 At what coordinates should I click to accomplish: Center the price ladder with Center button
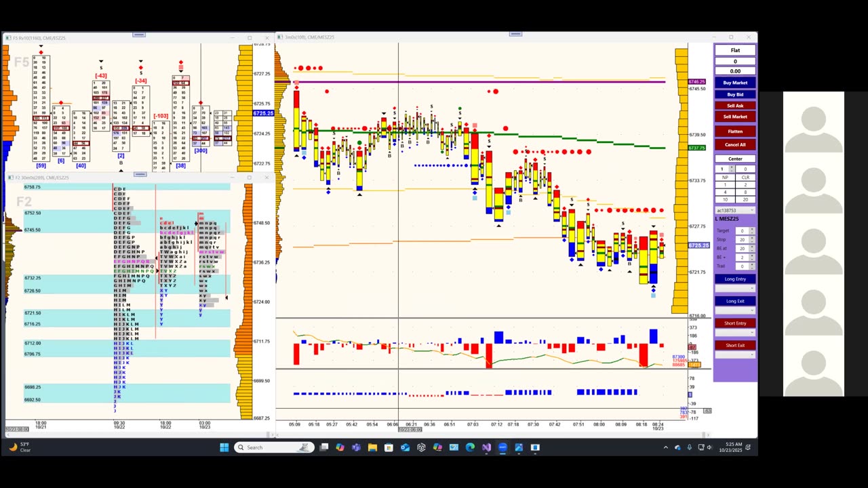(x=735, y=159)
